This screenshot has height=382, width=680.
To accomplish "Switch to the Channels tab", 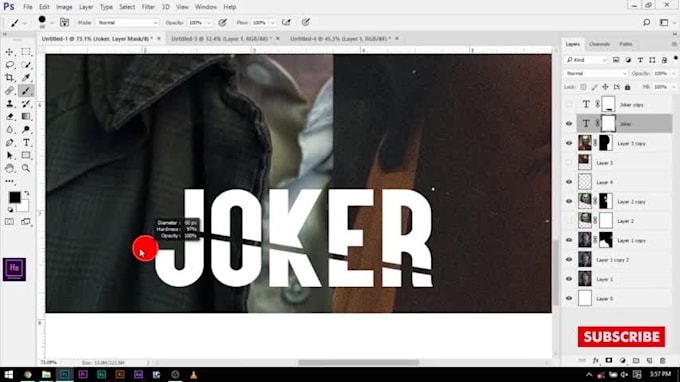I will tap(599, 44).
